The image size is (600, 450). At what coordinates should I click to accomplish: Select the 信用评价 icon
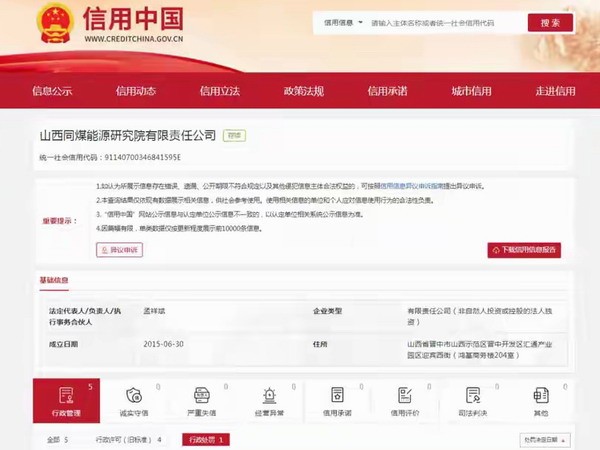click(x=405, y=395)
